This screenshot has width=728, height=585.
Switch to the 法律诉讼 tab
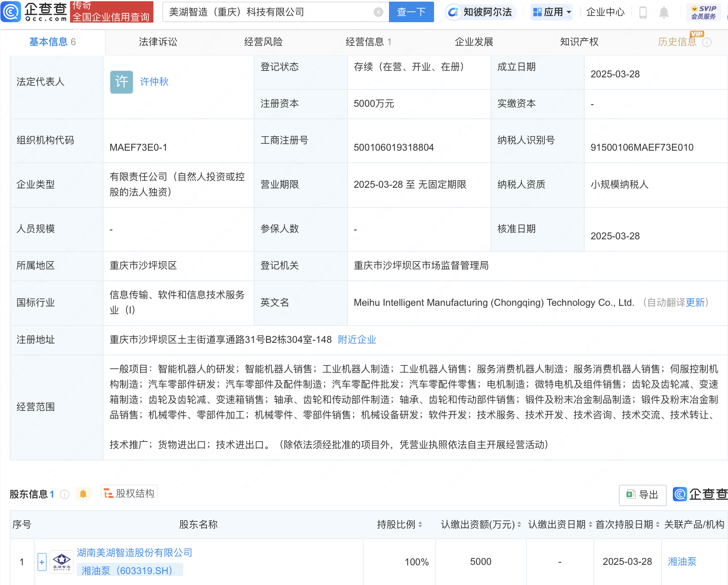click(158, 42)
